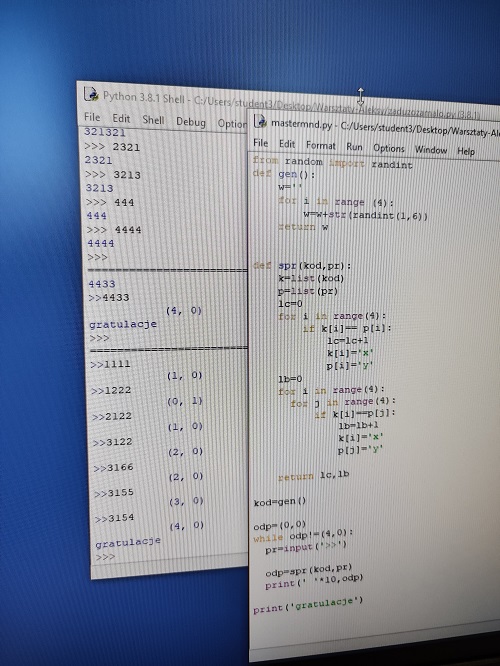The image size is (500, 666).
Task: Open Edit menu in mastermnd.py editor
Action: point(287,144)
